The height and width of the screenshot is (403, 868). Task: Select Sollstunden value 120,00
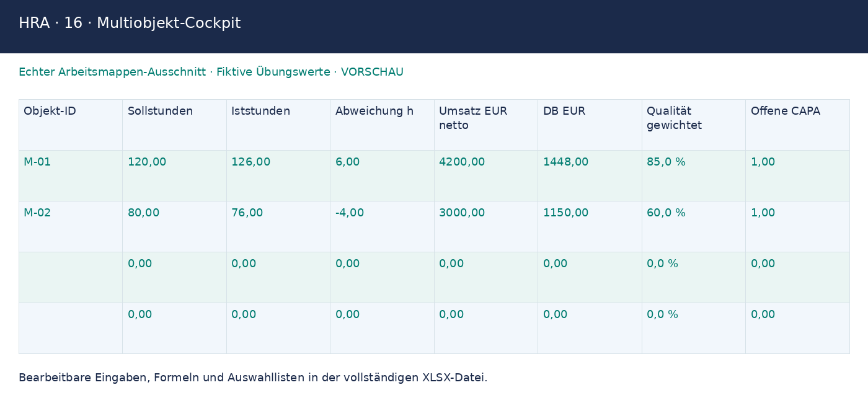[174, 175]
